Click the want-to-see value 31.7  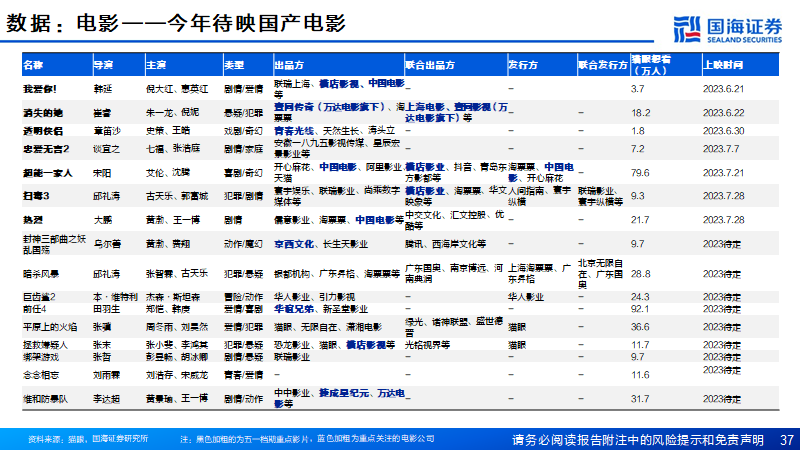click(x=640, y=399)
